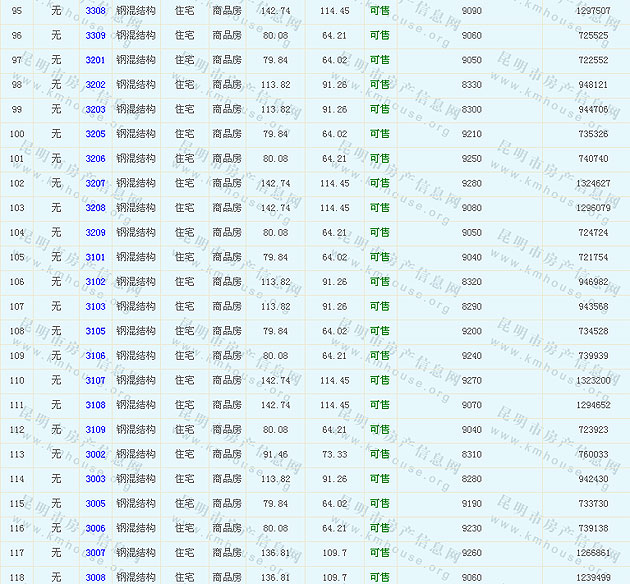The width and height of the screenshot is (630, 584).
Task: Select room link 3008
Action: 95,577
